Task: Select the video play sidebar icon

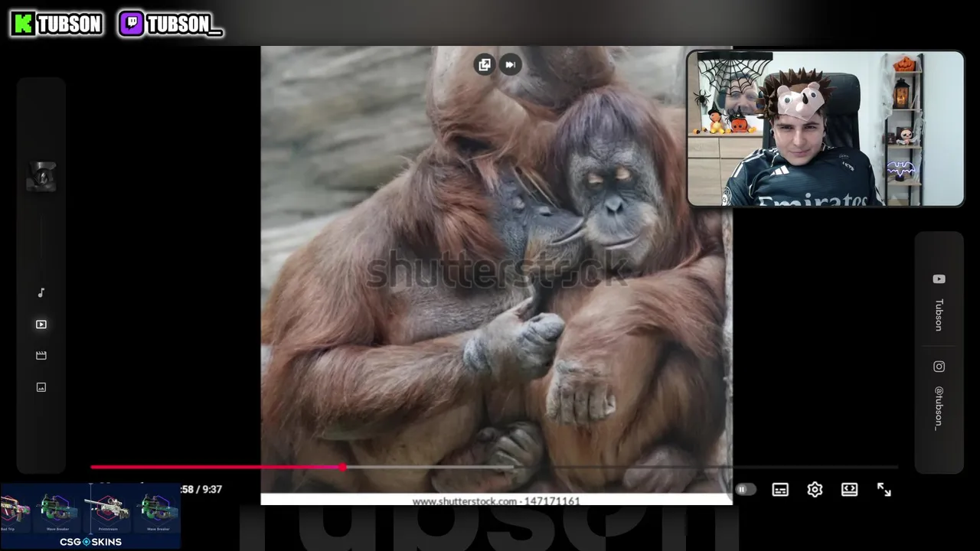Action: point(41,324)
